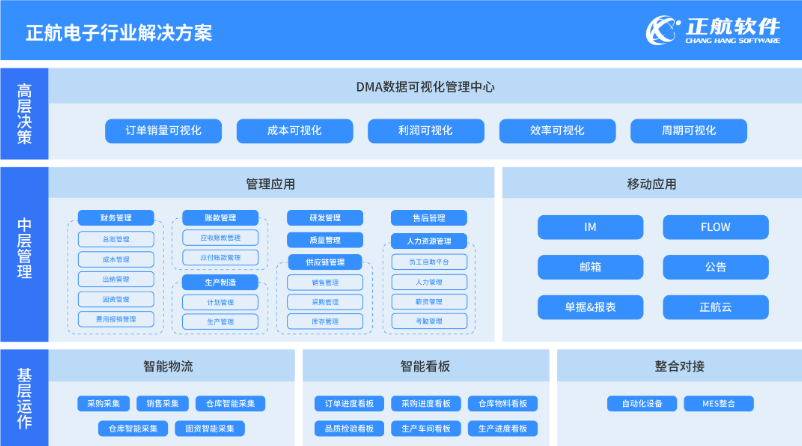
Task: Choose 费用报销管理 under 财务管理
Action: pos(116,320)
